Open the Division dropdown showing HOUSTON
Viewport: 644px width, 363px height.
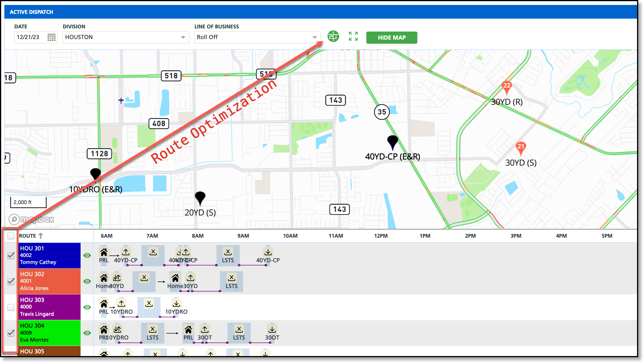pos(125,37)
